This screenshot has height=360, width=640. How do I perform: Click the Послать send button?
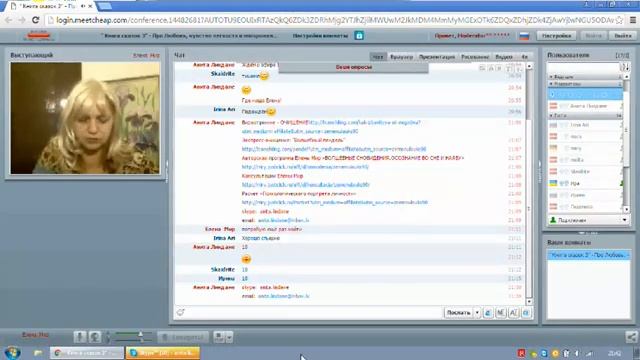(x=458, y=313)
